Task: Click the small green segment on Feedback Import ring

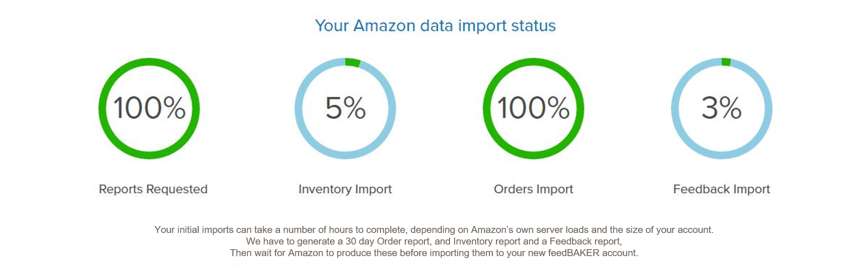Action: click(726, 62)
